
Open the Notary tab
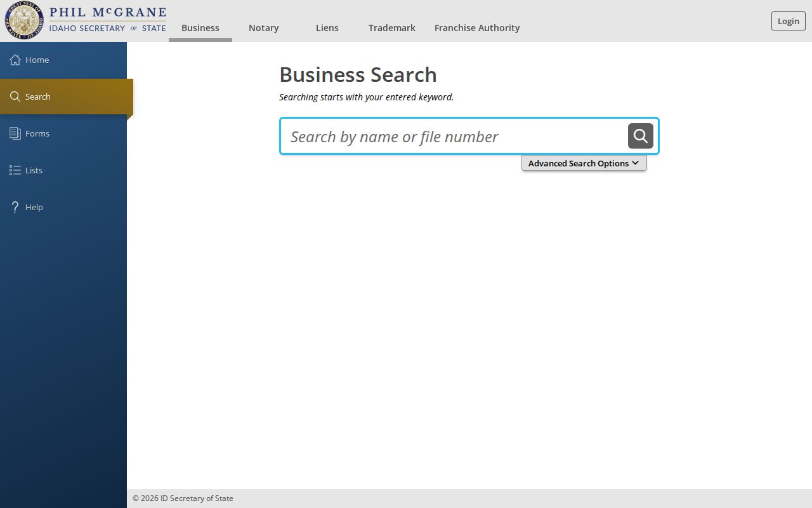(x=264, y=28)
